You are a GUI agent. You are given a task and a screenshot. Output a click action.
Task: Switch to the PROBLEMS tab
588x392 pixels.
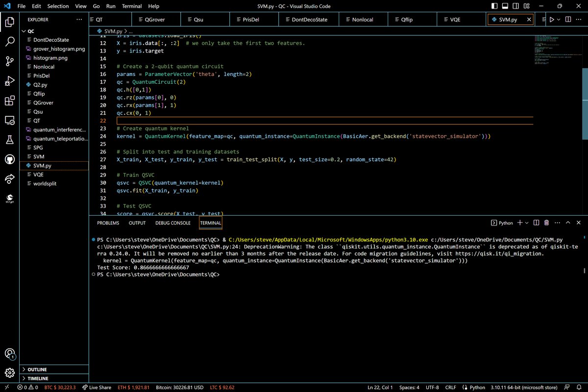coord(108,223)
